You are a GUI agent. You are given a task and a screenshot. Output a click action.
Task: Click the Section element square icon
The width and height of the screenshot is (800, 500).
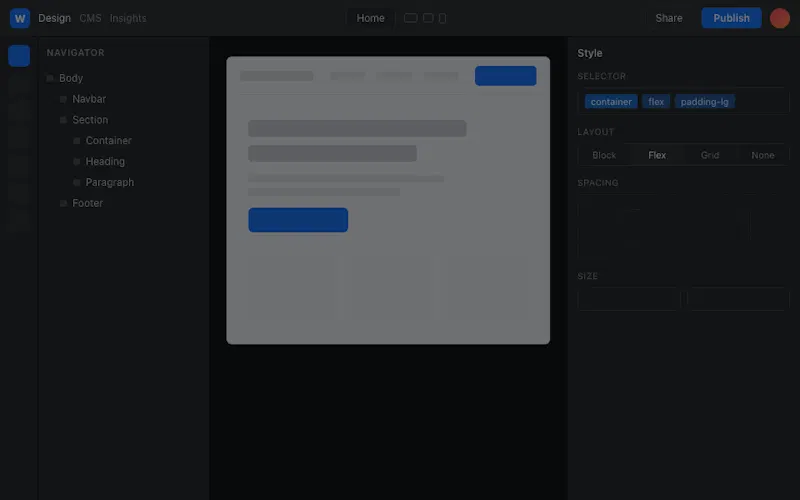[x=63, y=120]
